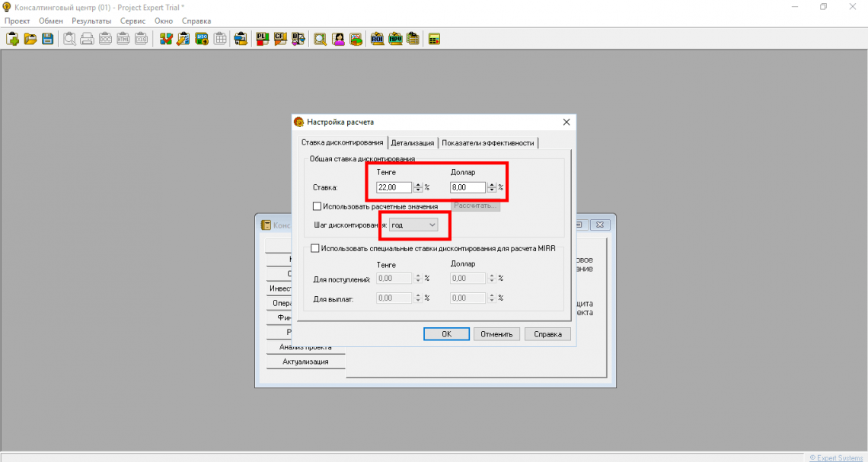The width and height of the screenshot is (868, 462).
Task: Click the ROI toolbar icon
Action: [377, 39]
